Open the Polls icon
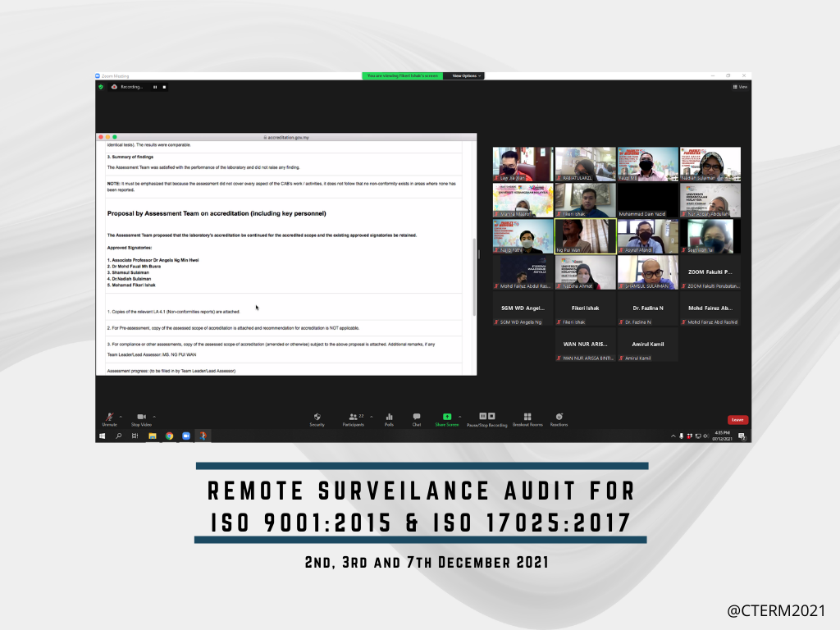The image size is (840, 630). point(389,418)
